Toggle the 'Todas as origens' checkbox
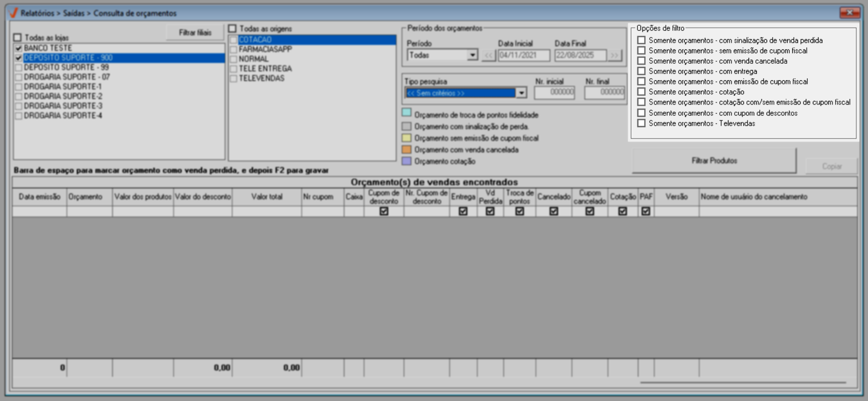 (x=232, y=28)
